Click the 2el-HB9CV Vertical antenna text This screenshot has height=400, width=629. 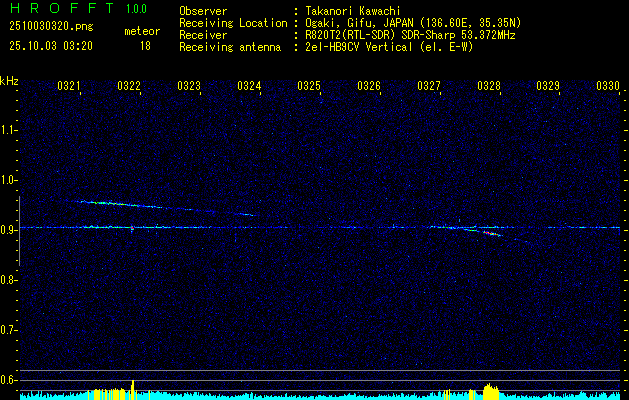point(389,47)
